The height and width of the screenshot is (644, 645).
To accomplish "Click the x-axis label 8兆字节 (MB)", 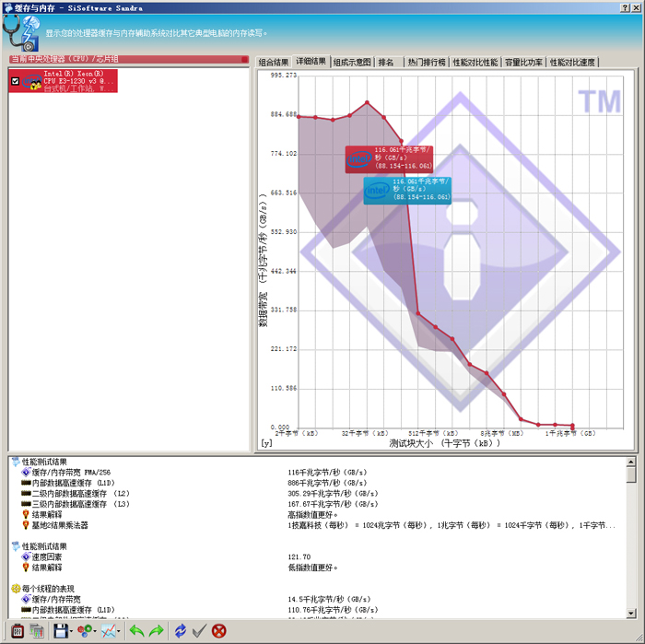I will click(x=501, y=433).
